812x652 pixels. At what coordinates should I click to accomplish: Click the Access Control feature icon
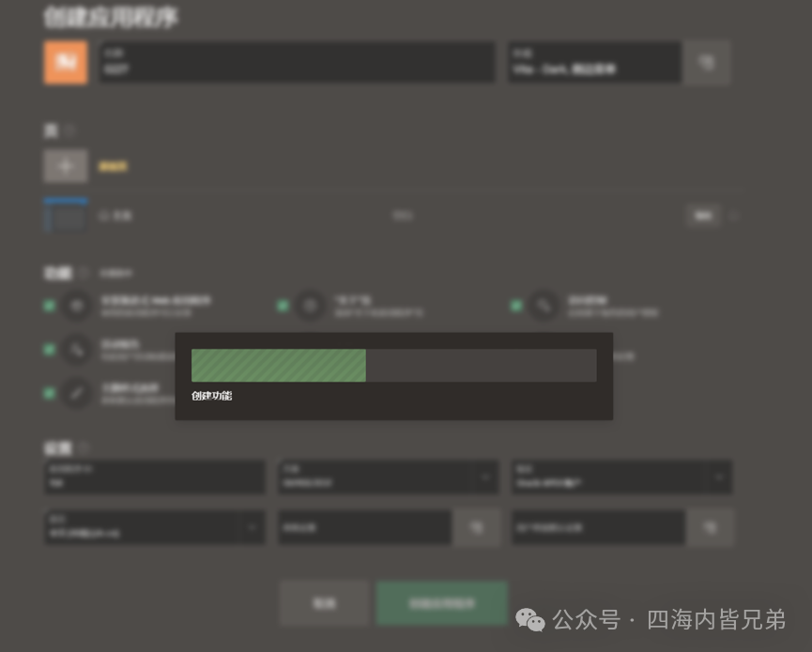544,306
